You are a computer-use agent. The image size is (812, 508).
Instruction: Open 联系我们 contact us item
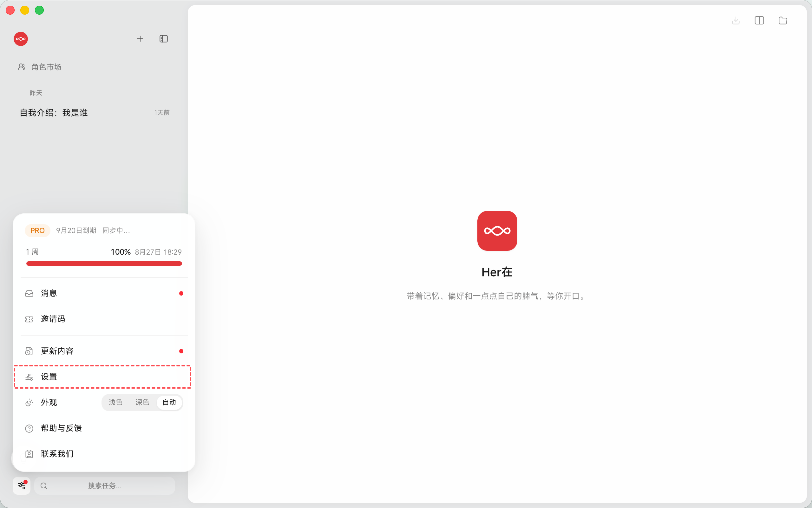click(104, 454)
